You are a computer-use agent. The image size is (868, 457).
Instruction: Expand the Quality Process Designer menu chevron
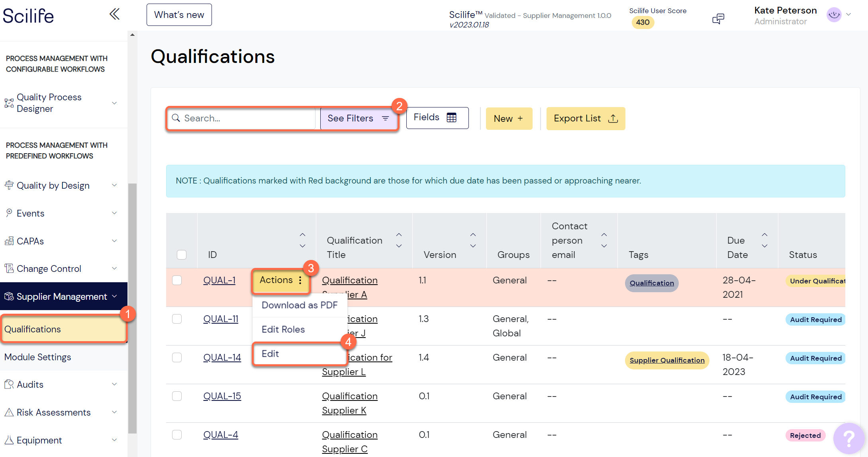114,103
